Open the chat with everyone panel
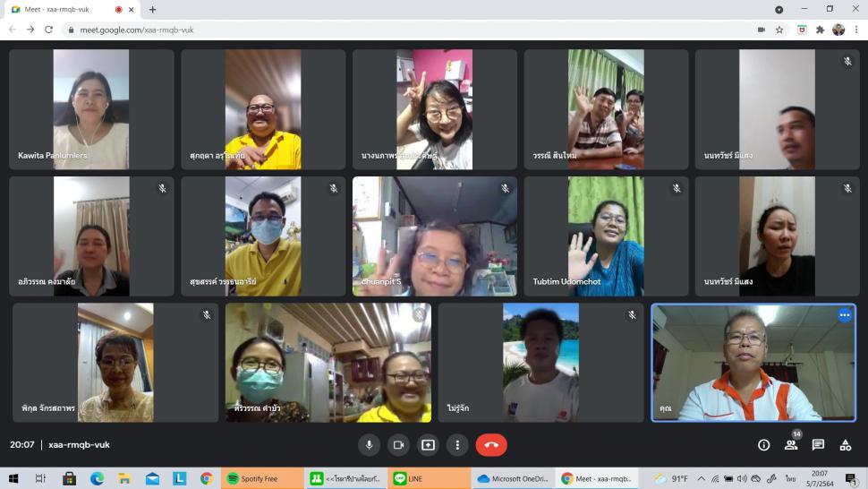The width and height of the screenshot is (868, 489). [x=818, y=445]
